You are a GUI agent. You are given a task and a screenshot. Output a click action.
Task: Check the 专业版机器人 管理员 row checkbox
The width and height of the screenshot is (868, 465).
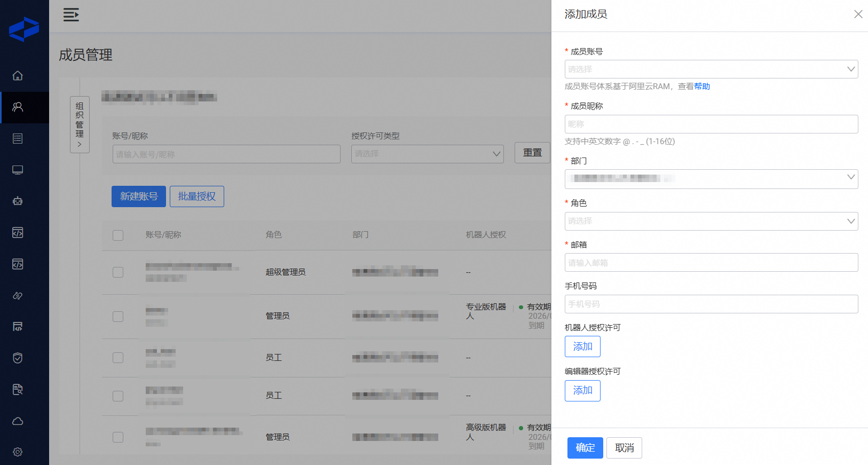point(118,317)
